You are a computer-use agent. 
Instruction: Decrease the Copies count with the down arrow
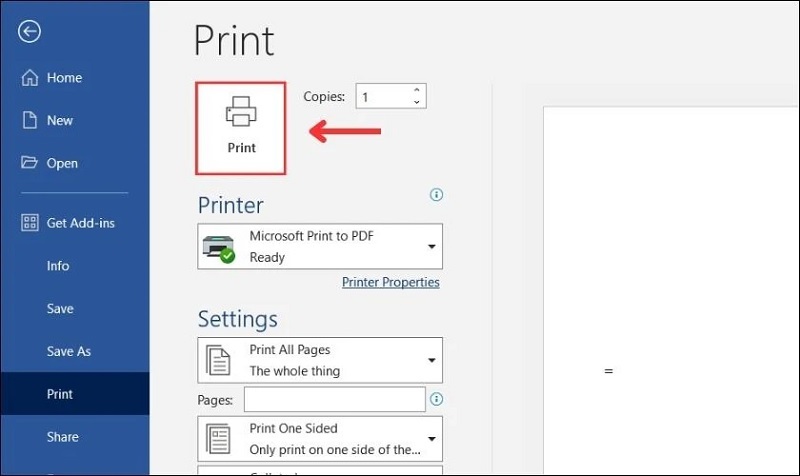(x=417, y=102)
